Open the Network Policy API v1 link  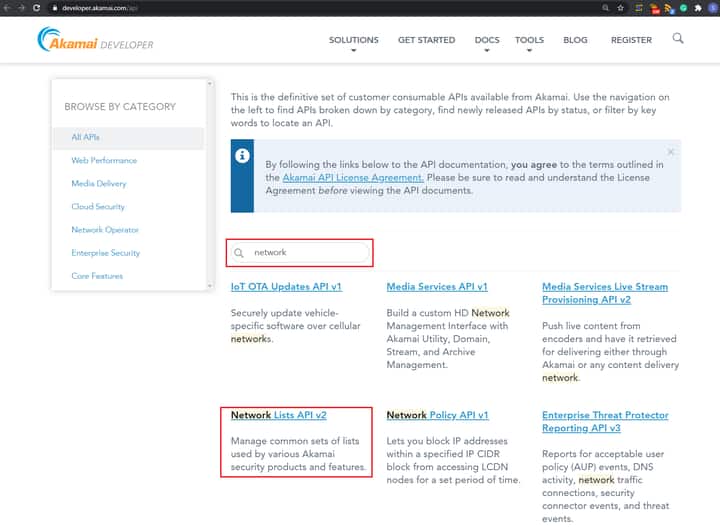coord(437,415)
